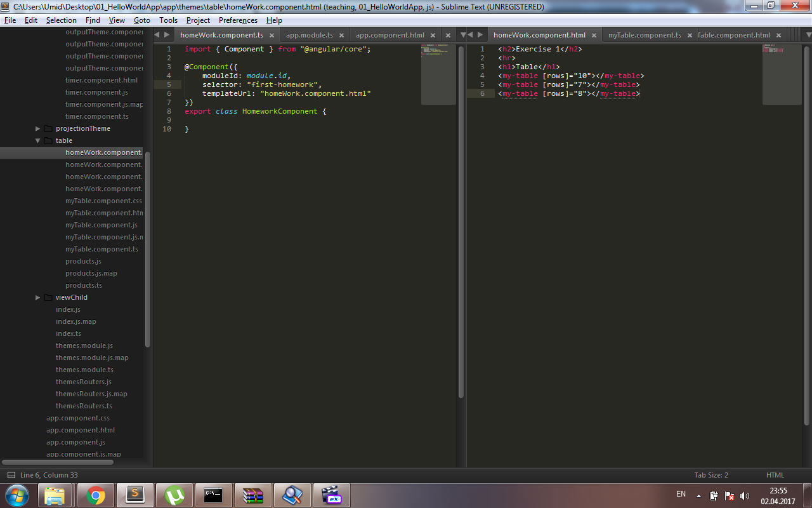
Task: Close the homeWork.component.ts tab
Action: pyautogui.click(x=272, y=36)
